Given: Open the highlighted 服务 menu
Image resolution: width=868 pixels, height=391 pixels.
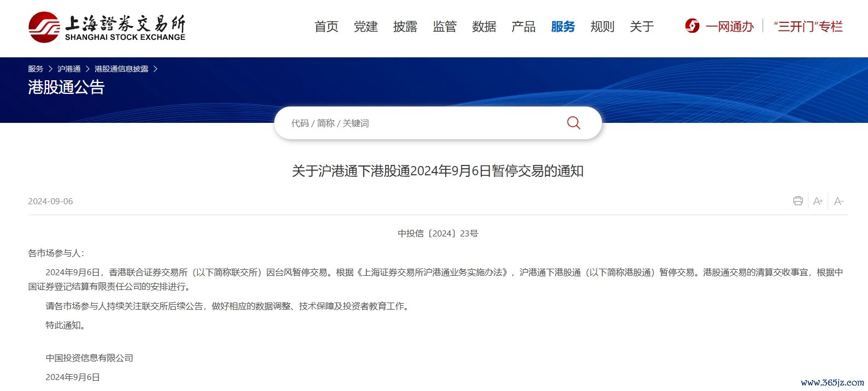Looking at the screenshot, I should tap(563, 27).
